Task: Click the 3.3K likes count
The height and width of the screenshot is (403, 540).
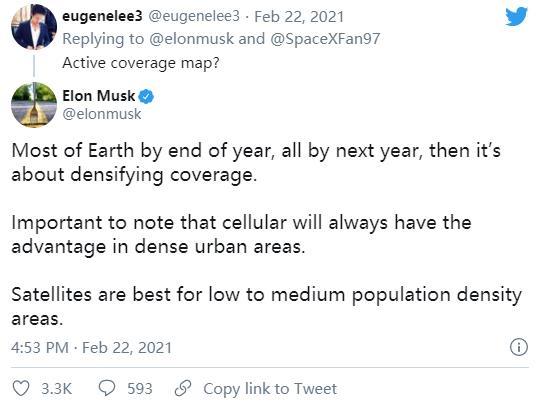Action: tap(56, 389)
